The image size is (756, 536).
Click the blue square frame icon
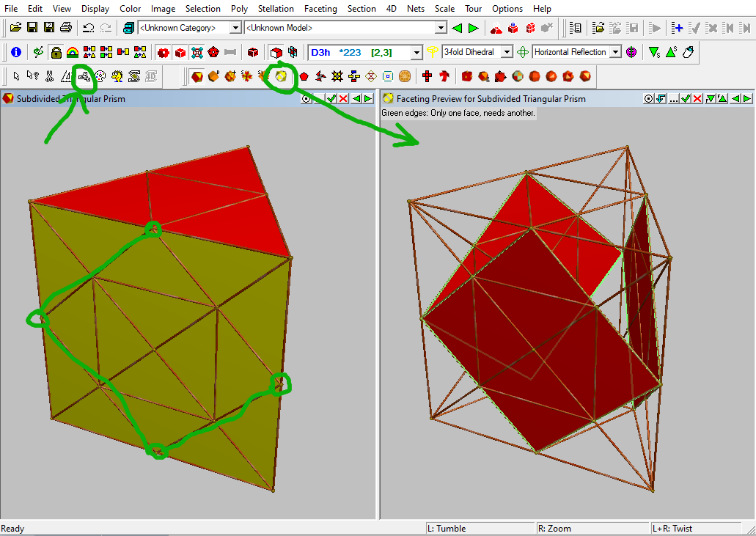[388, 76]
